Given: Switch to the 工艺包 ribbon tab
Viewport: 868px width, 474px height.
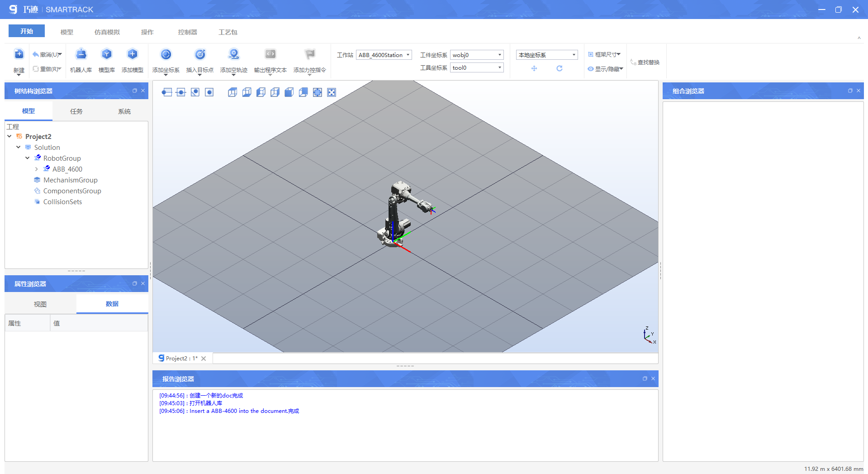Looking at the screenshot, I should [x=228, y=32].
